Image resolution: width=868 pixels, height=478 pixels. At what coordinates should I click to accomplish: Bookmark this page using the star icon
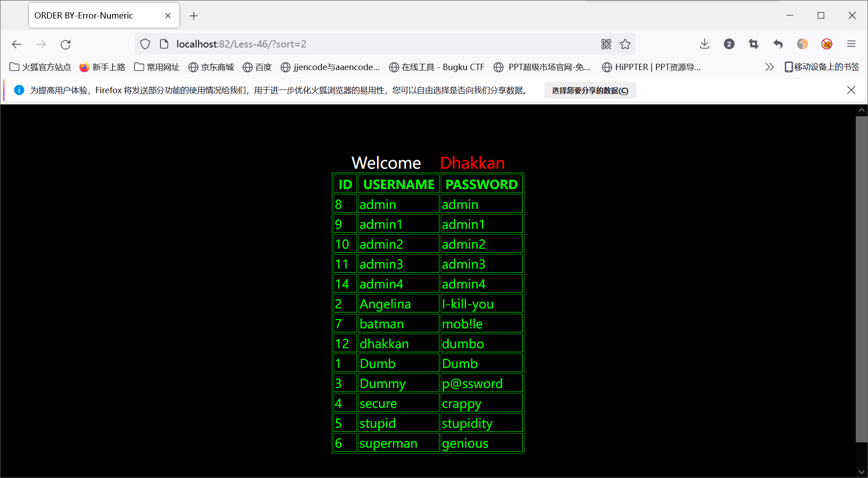(626, 44)
